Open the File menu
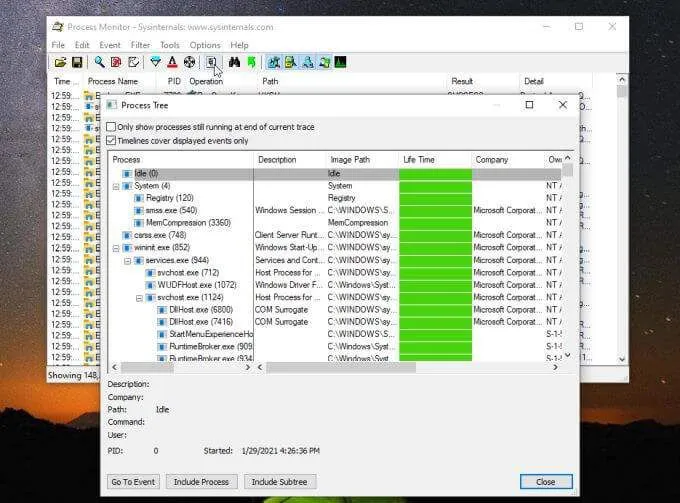680x503 pixels. (x=58, y=45)
